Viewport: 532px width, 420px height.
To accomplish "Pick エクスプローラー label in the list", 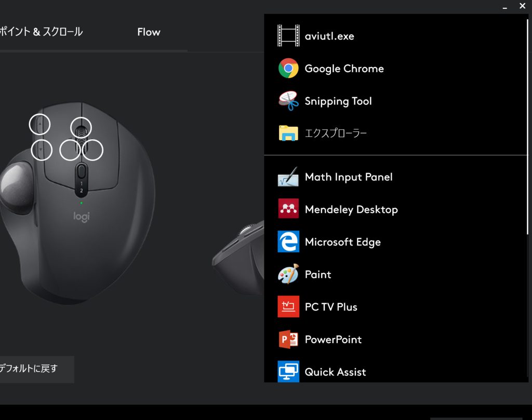I will click(x=336, y=133).
